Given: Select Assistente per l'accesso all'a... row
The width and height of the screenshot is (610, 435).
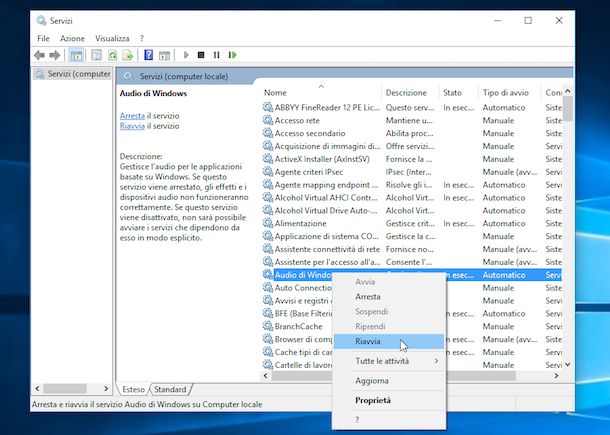Looking at the screenshot, I should (x=412, y=261).
